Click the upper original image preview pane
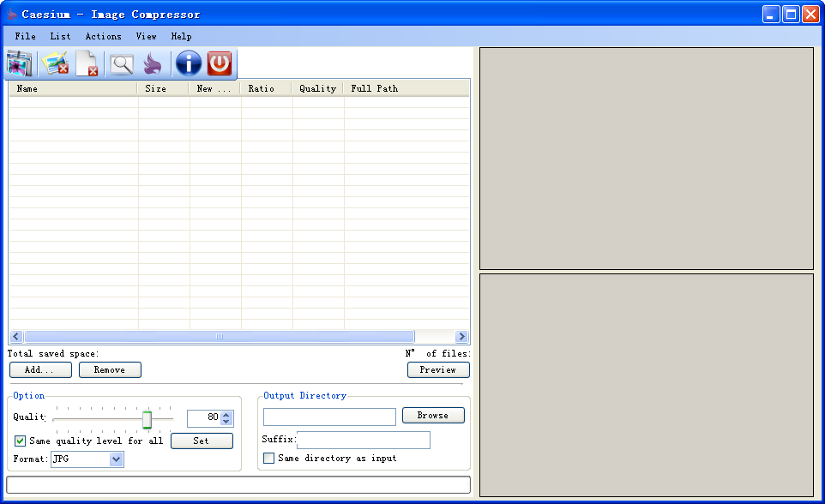 click(647, 159)
